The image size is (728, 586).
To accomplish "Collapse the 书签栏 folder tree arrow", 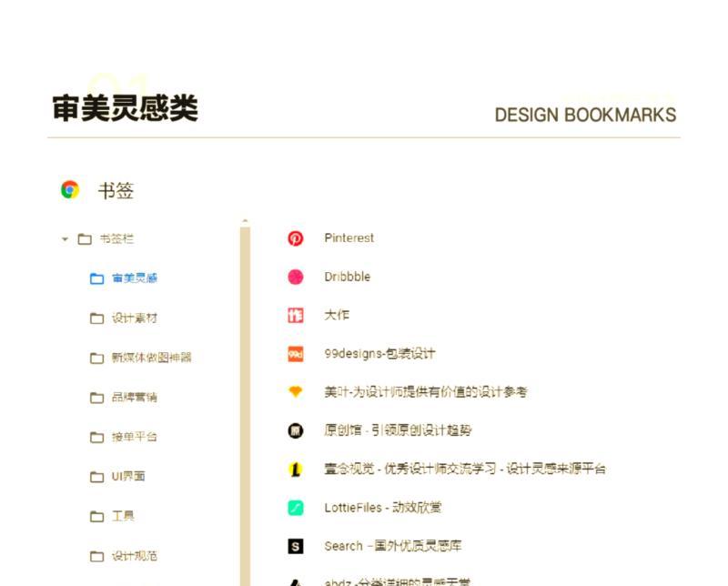I will click(65, 239).
